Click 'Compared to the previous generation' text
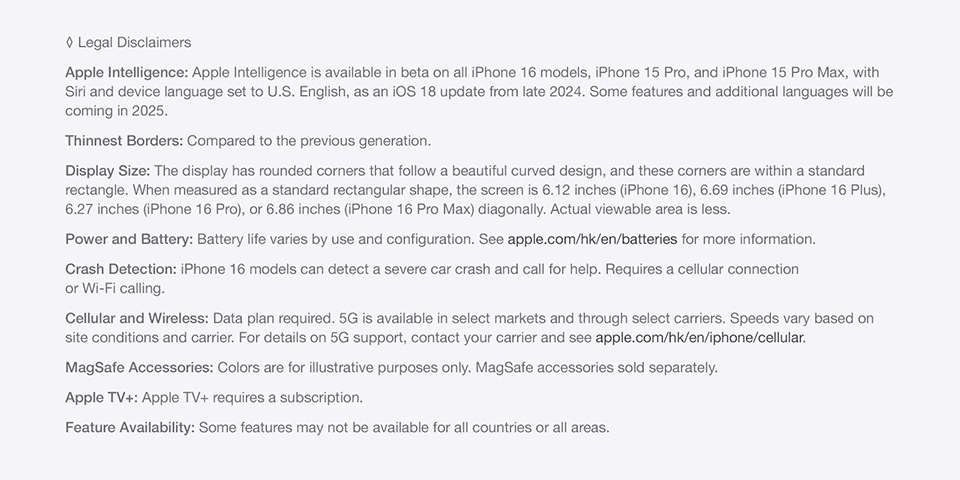This screenshot has width=960, height=480. click(309, 141)
